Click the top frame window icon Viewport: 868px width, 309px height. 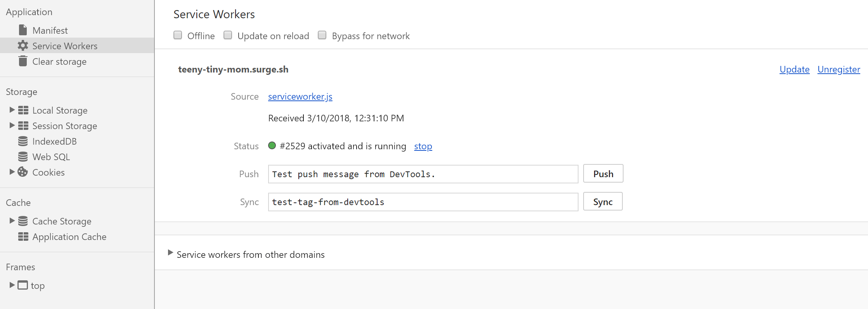(x=23, y=285)
